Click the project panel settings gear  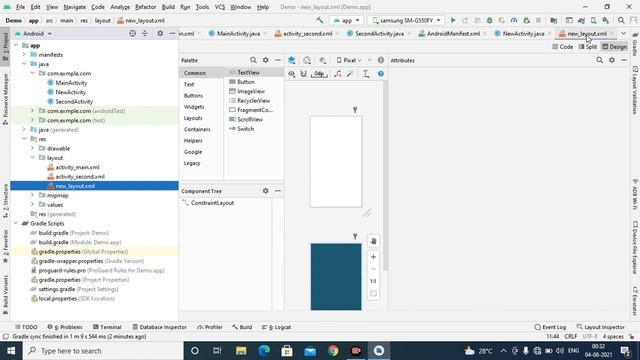(160, 33)
